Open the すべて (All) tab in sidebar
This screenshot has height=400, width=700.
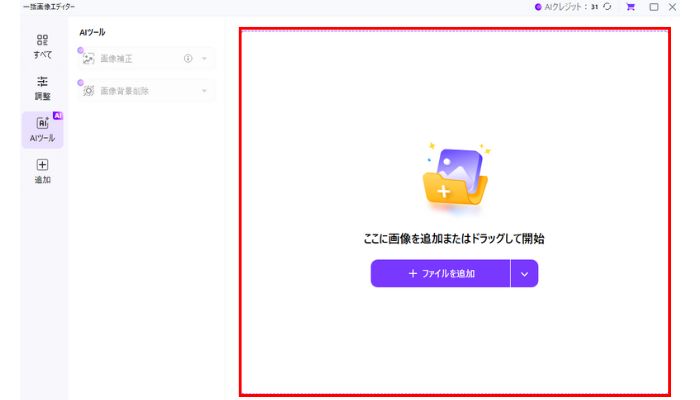click(x=42, y=46)
